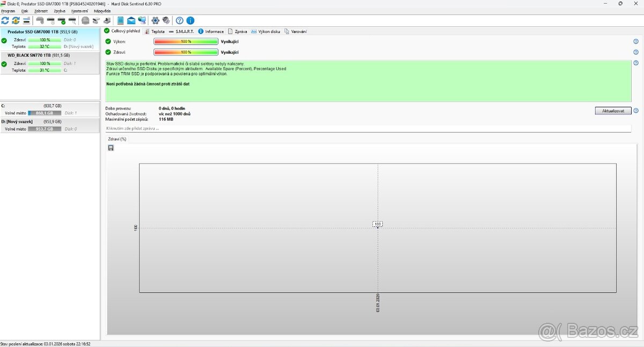The height and width of the screenshot is (347, 644).
Task: Click the help icon next to Aktualizovat button
Action: (x=636, y=111)
